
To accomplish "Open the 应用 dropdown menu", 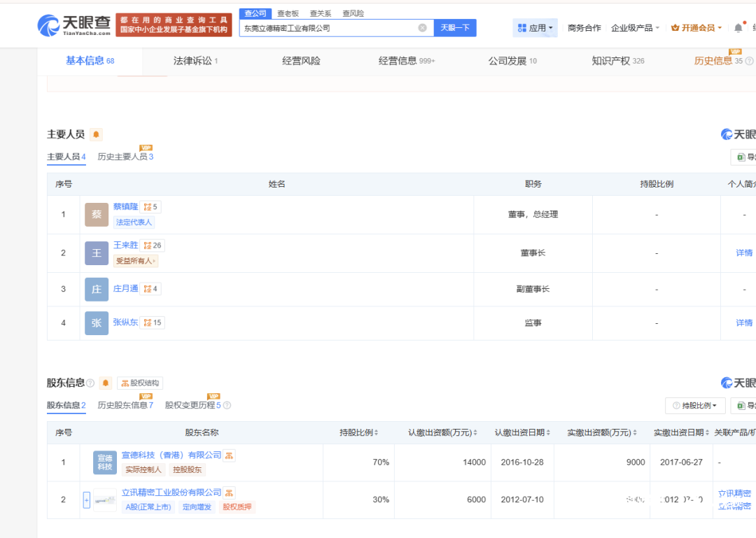I will pos(535,28).
